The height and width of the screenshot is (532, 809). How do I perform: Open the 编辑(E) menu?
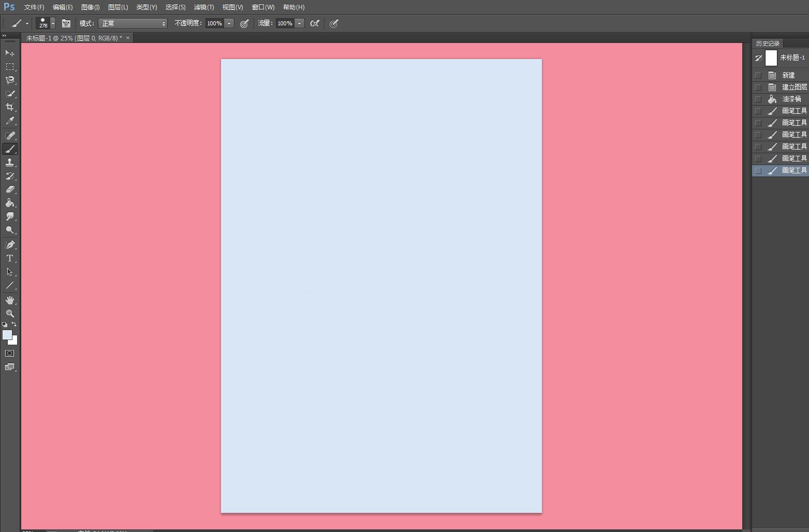(x=63, y=7)
